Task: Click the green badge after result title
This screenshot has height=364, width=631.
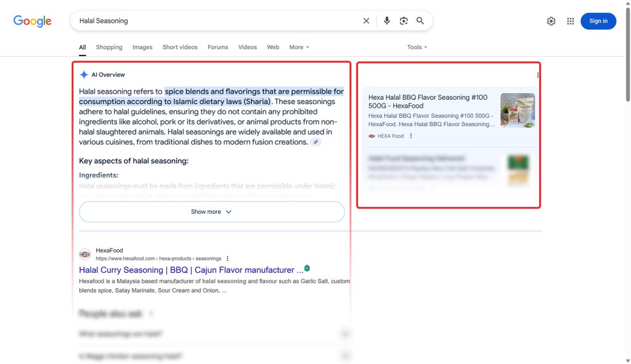Action: coord(307,269)
